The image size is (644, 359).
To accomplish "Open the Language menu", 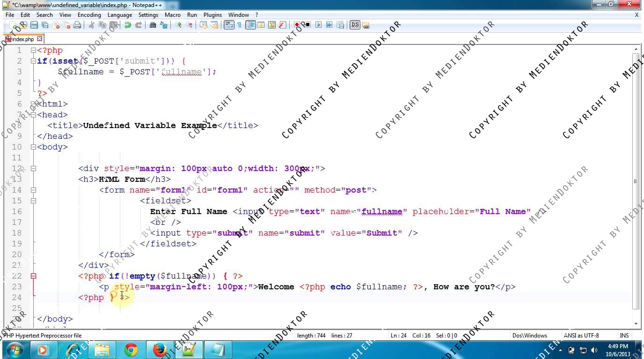I will pyautogui.click(x=119, y=15).
